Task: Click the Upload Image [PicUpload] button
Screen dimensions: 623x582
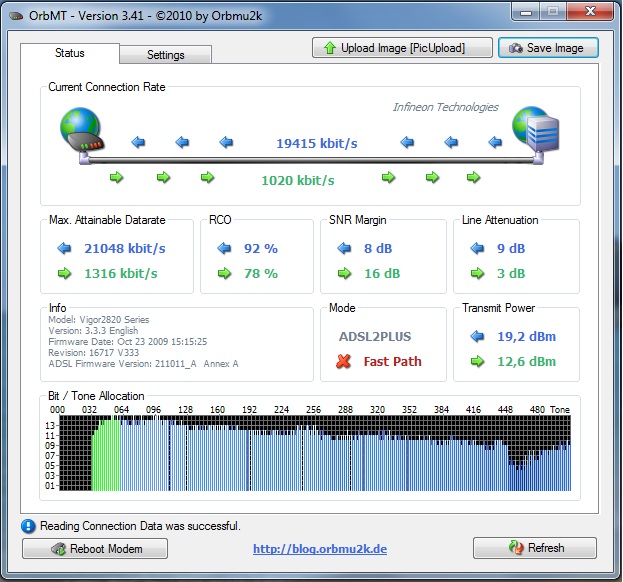Action: click(x=402, y=48)
